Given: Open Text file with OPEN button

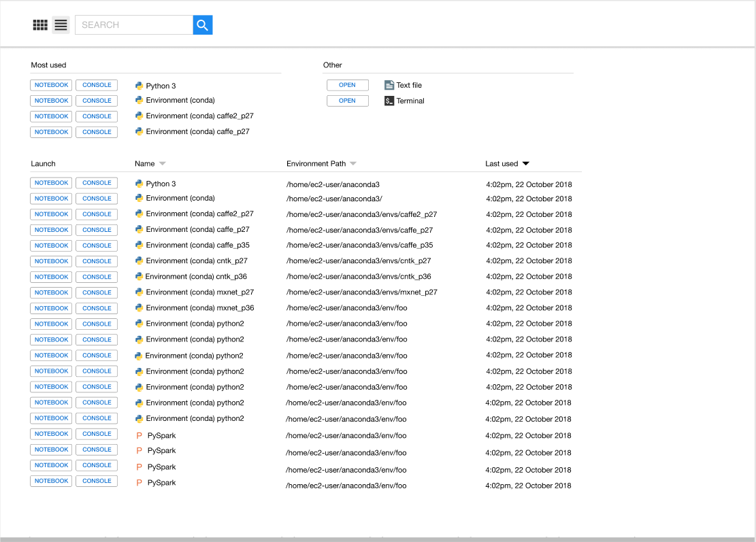Looking at the screenshot, I should point(347,85).
